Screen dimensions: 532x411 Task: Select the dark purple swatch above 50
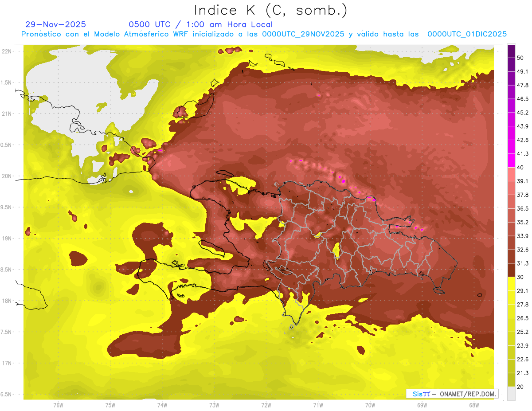511,51
